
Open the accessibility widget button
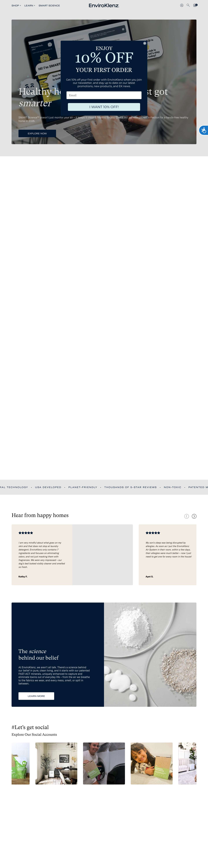204,130
